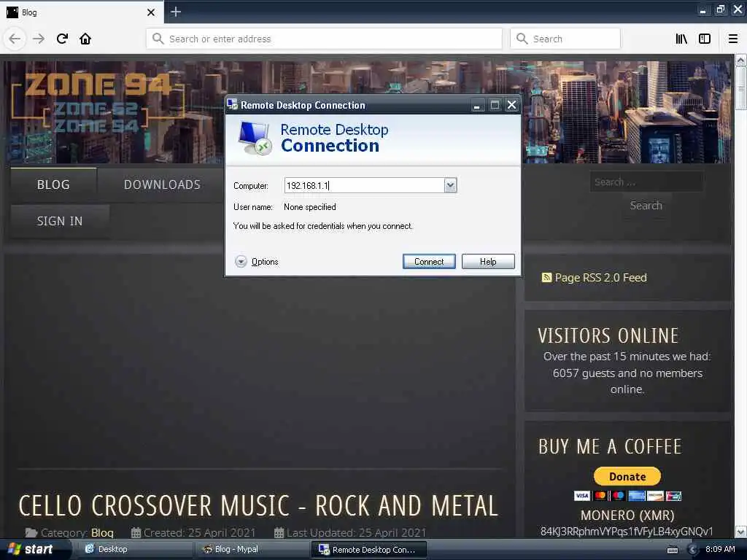Go forward using browser forward arrow

(x=39, y=39)
